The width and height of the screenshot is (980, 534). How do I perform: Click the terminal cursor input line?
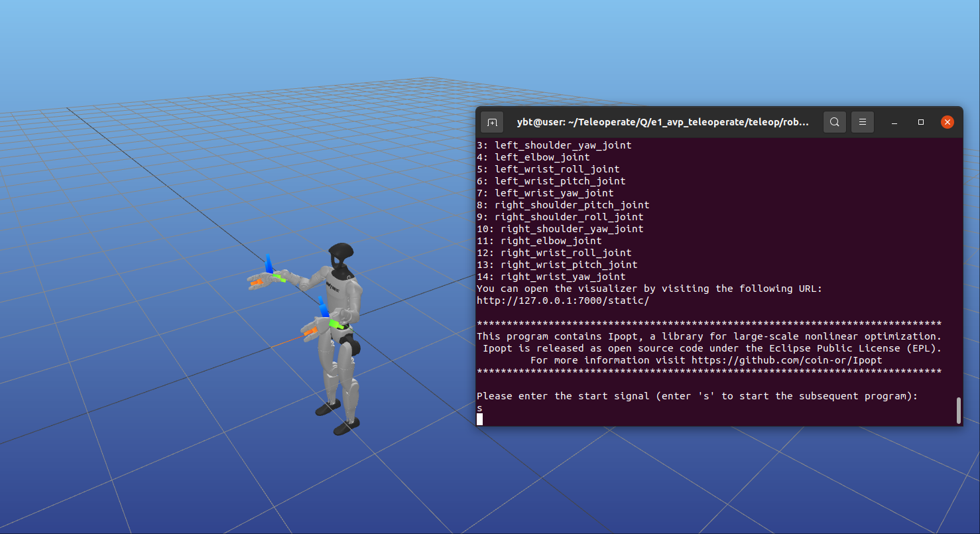click(479, 419)
